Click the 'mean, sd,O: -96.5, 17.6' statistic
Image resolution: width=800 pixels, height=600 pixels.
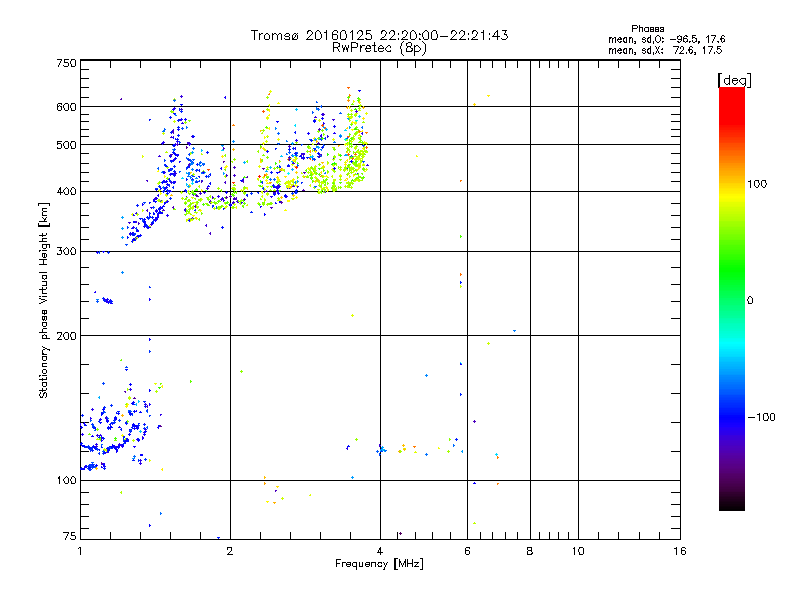coord(666,39)
